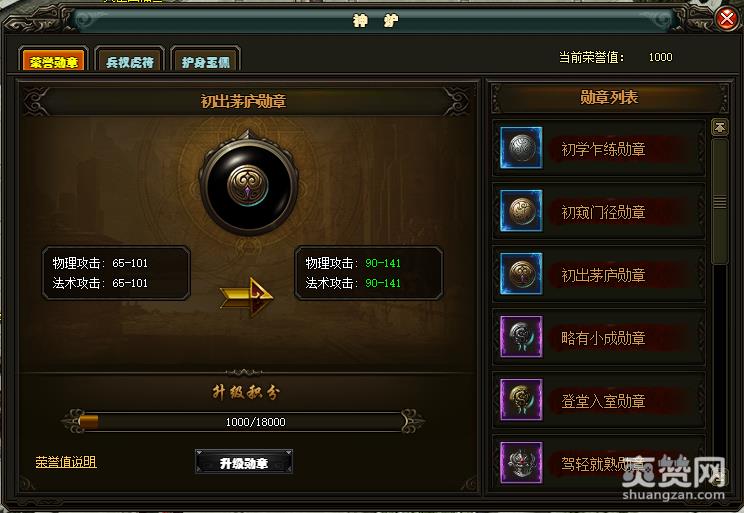
Task: Click the 驾轻就熟勋章 medal icon
Action: point(521,463)
